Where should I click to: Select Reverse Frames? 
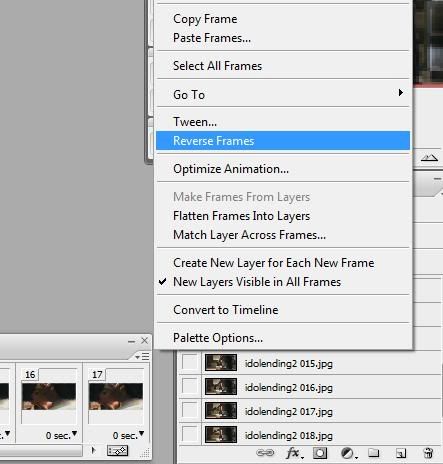tap(283, 141)
